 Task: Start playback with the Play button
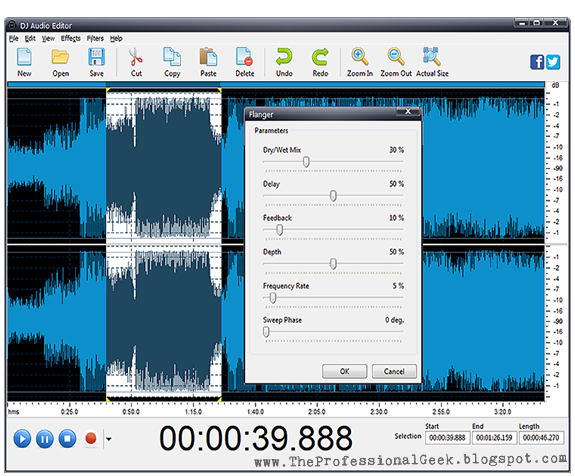pyautogui.click(x=22, y=439)
